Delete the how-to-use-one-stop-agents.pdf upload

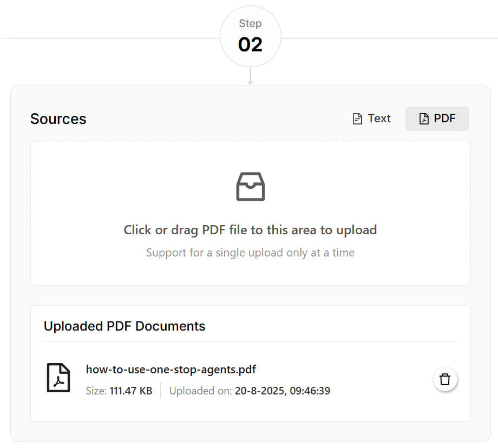[x=445, y=379]
